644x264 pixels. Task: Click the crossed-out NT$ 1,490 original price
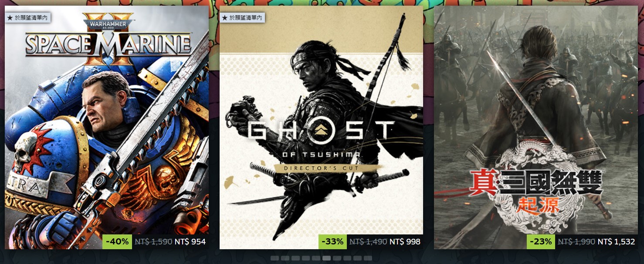coord(368,241)
